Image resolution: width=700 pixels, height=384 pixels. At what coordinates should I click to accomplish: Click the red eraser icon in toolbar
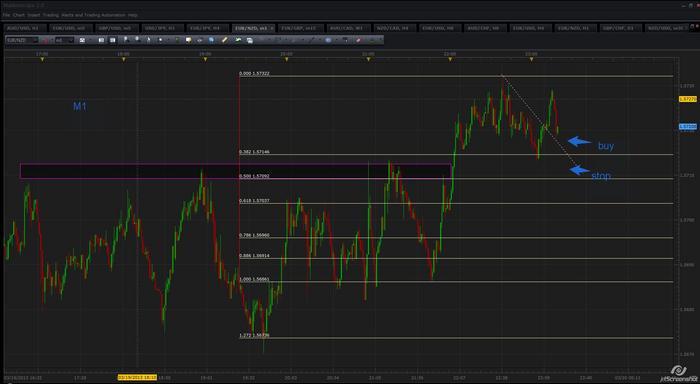coord(358,40)
